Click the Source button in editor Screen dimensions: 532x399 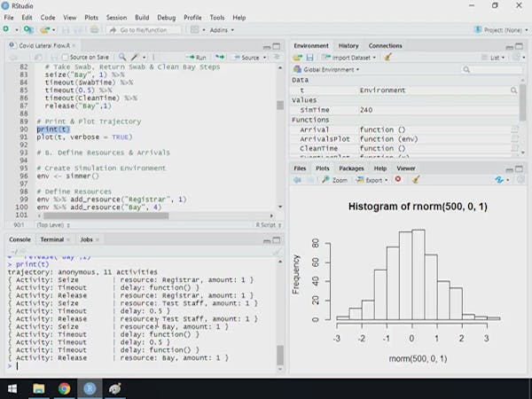point(246,58)
